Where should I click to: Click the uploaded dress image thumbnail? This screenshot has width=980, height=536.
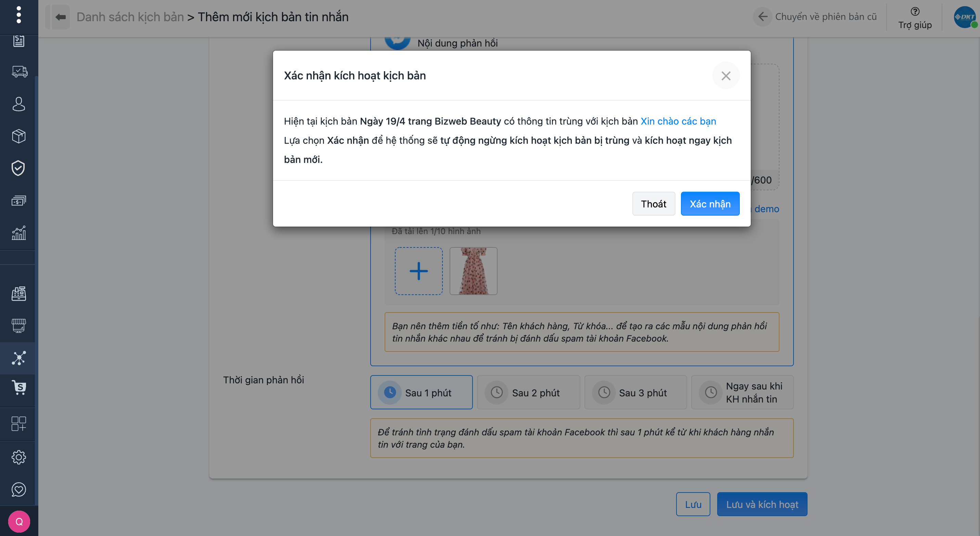(473, 271)
